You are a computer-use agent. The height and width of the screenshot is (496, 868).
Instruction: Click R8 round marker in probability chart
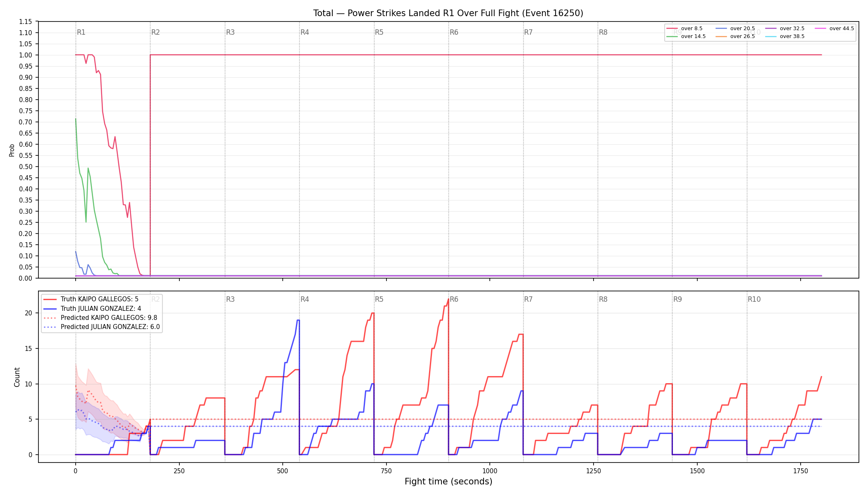603,32
